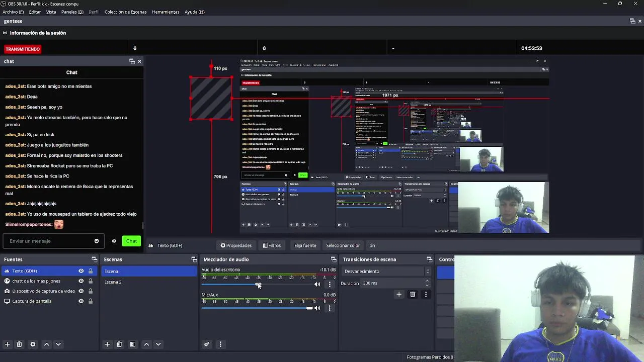Remove the scene transition with trash icon
Screen dimensions: 644x362
tap(413, 294)
